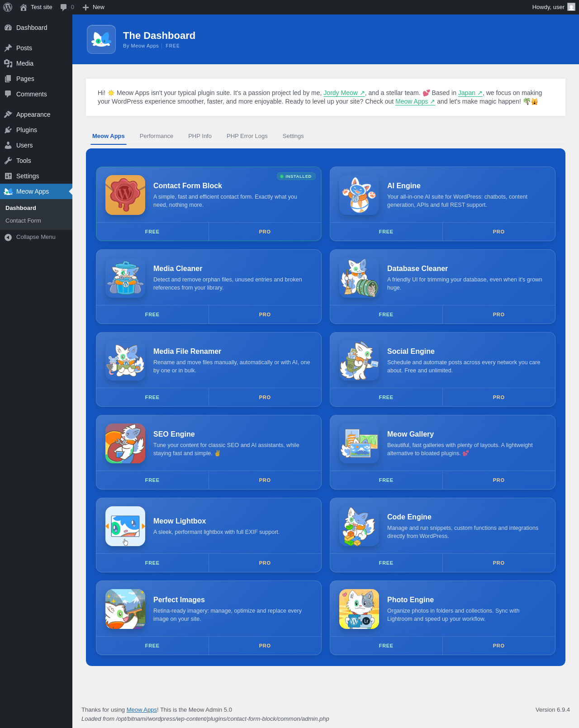Open the PHP Info tab
The height and width of the screenshot is (728, 579).
pyautogui.click(x=200, y=136)
